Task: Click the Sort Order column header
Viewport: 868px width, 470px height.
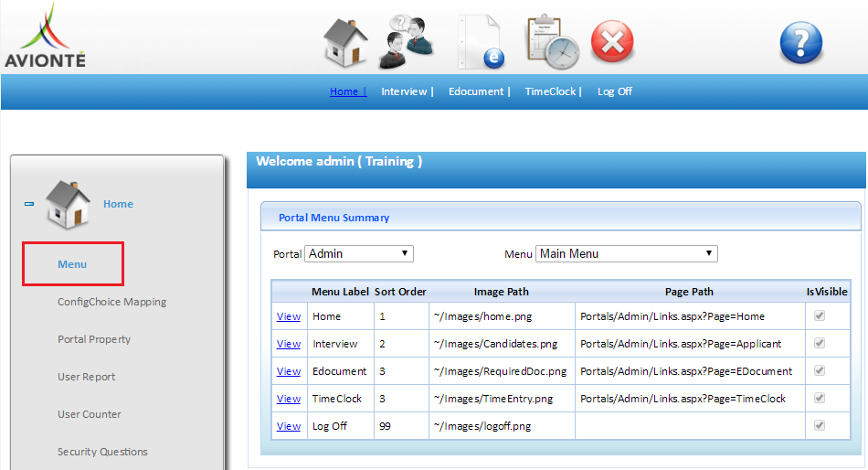Action: coord(400,292)
